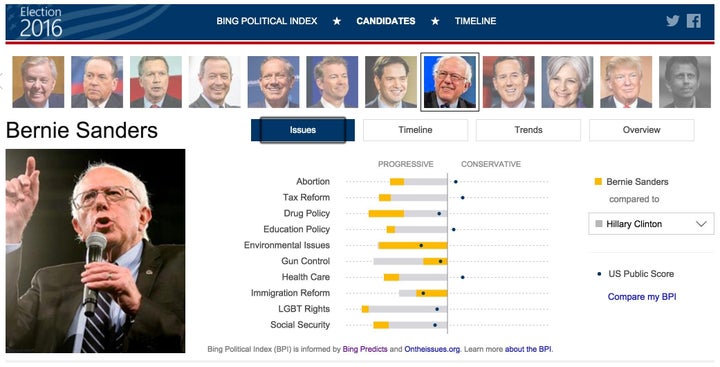Screen dimensions: 720x367
Task: Open the Trends tab
Action: [x=529, y=130]
